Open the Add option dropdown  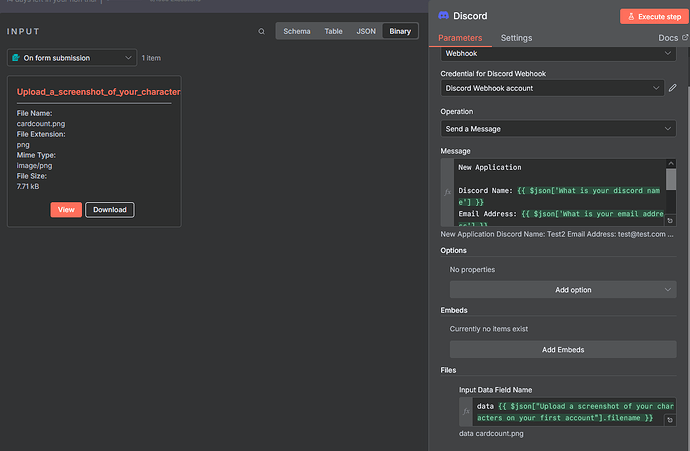(x=563, y=290)
